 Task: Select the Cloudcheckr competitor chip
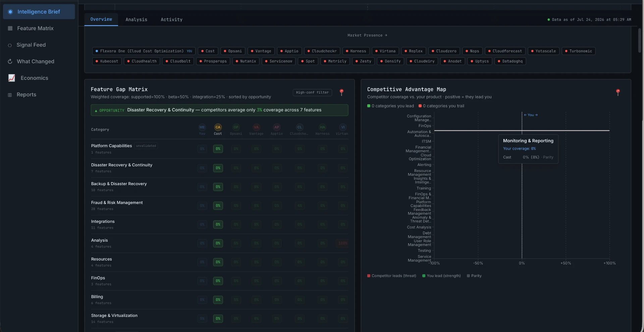click(322, 51)
